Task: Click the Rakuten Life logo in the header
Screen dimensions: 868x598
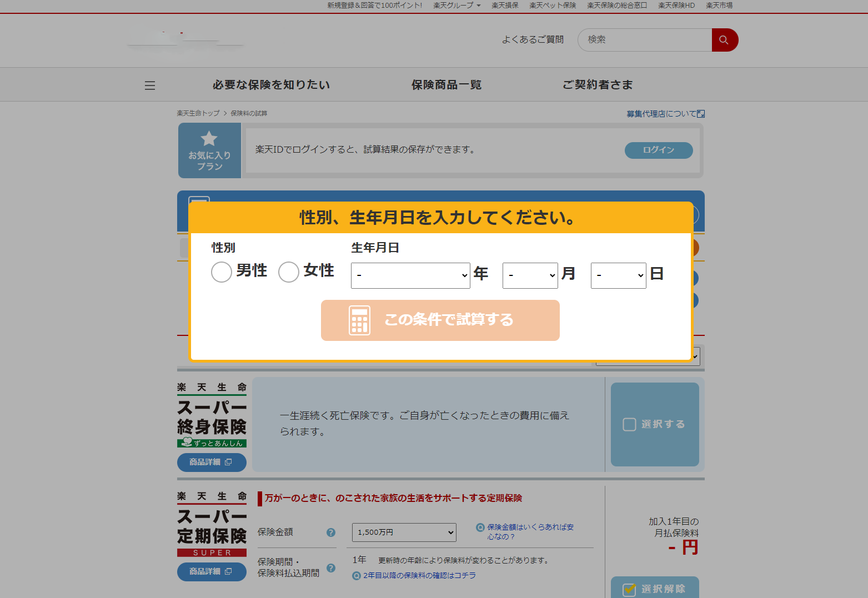Action: pyautogui.click(x=185, y=40)
